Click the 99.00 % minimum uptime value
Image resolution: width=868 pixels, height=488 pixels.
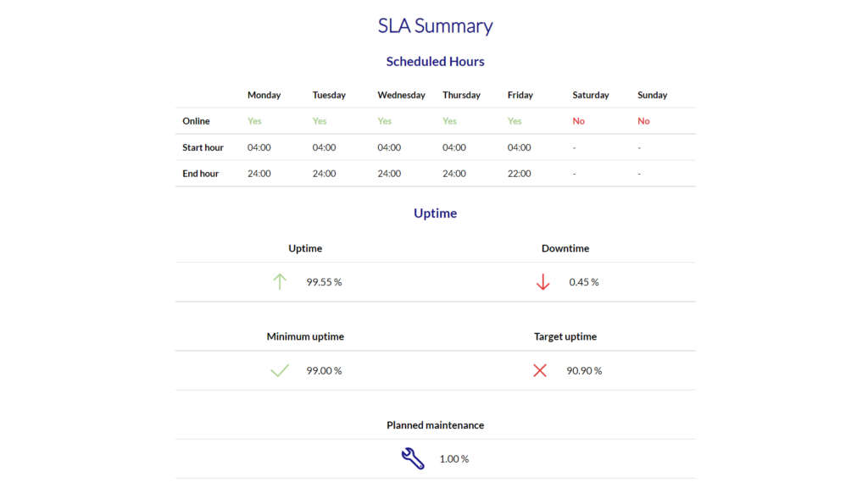click(x=325, y=371)
